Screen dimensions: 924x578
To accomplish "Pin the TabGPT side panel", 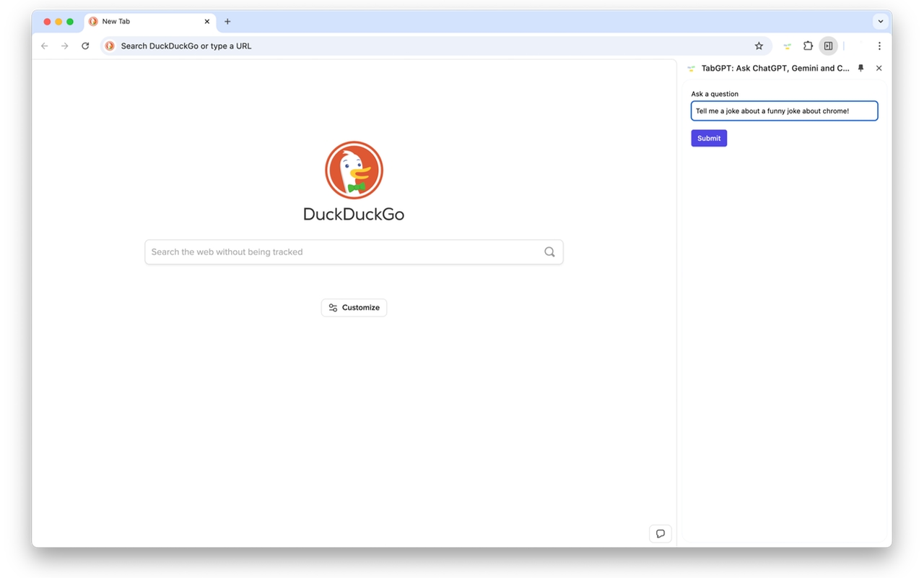I will (x=860, y=68).
